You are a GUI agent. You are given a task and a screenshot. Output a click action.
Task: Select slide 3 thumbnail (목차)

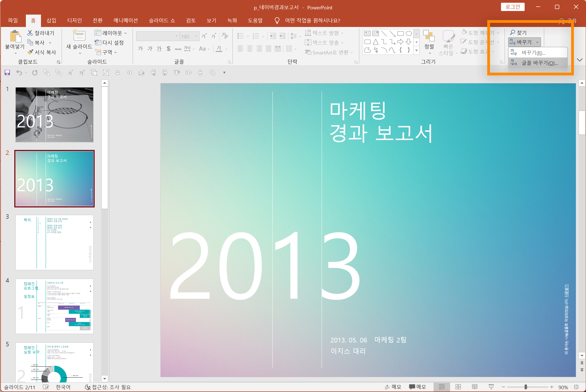54,242
